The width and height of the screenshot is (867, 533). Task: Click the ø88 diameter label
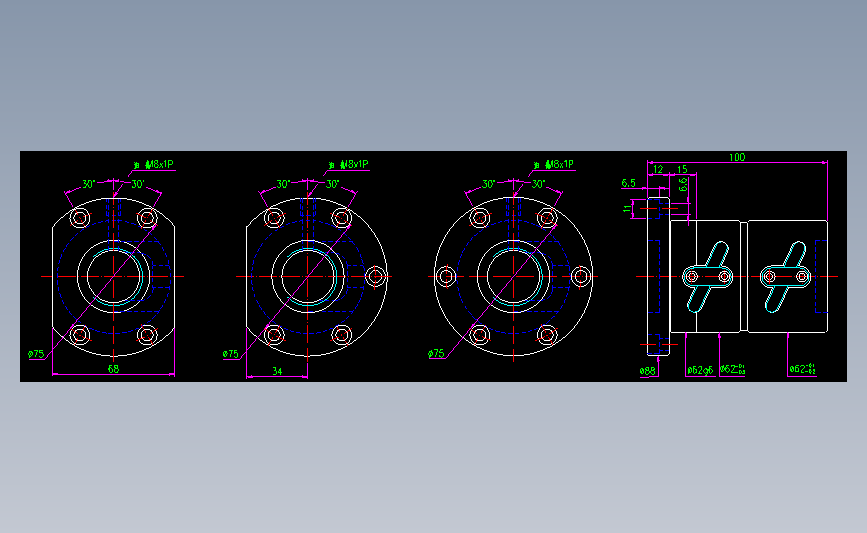click(647, 371)
